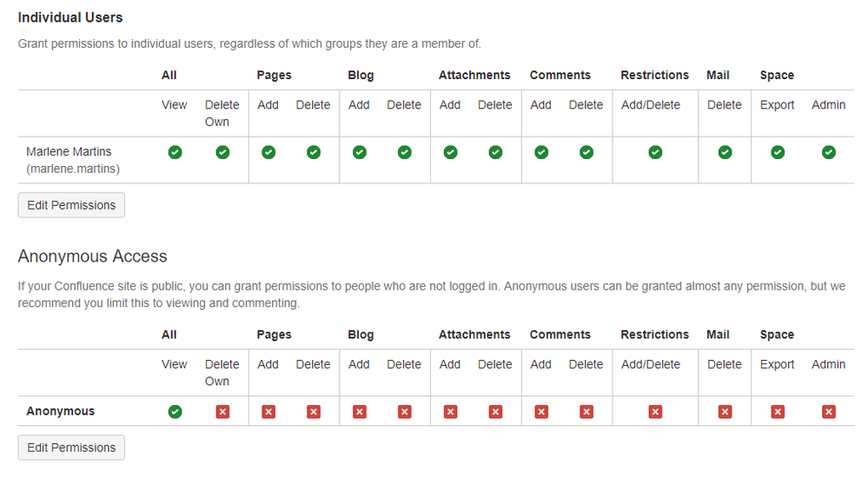Click Anonymous Space Admin red cross
Viewport: 868px width, 479px height.
pos(829,411)
